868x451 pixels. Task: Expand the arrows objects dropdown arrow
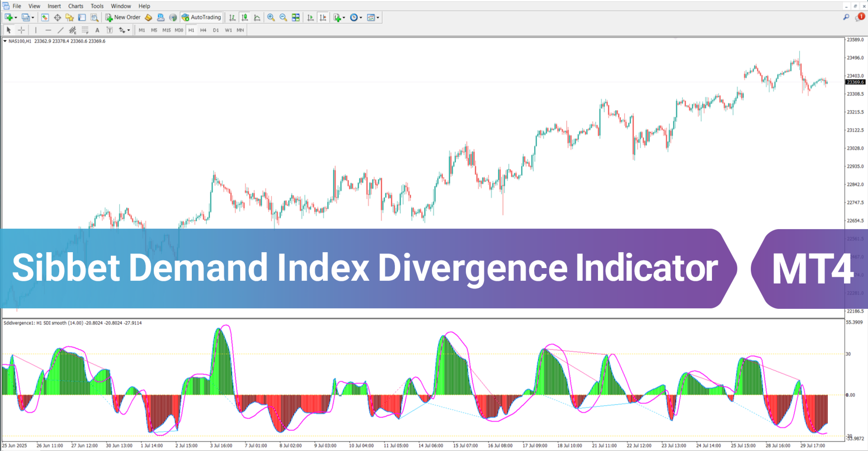[128, 30]
